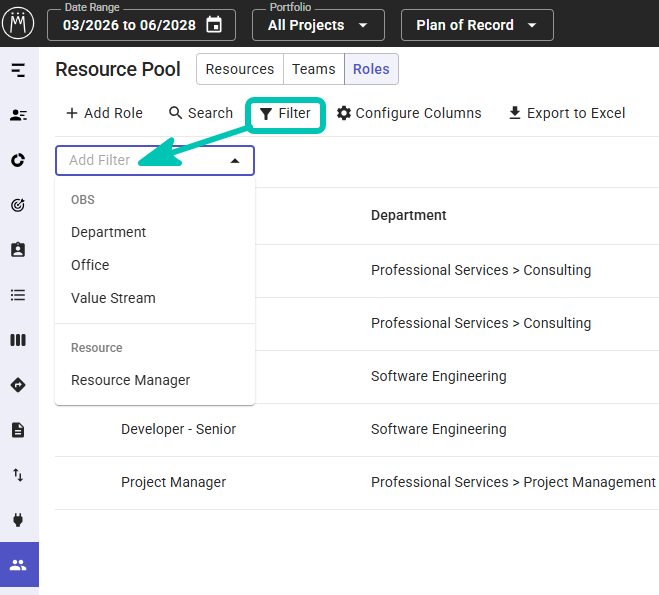Choose Office filter option
This screenshot has width=659, height=595.
[155, 265]
